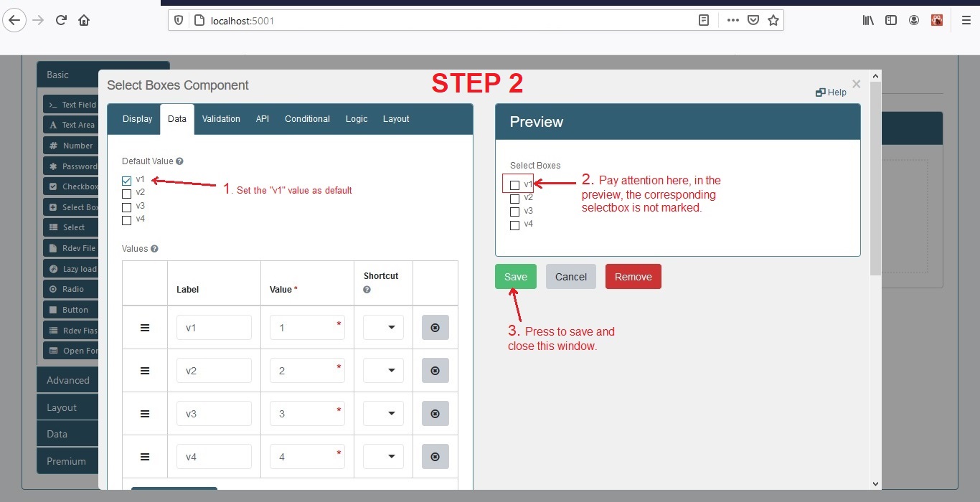Grab the reorder handle of row v1
The height and width of the screenshot is (502, 980).
145,327
